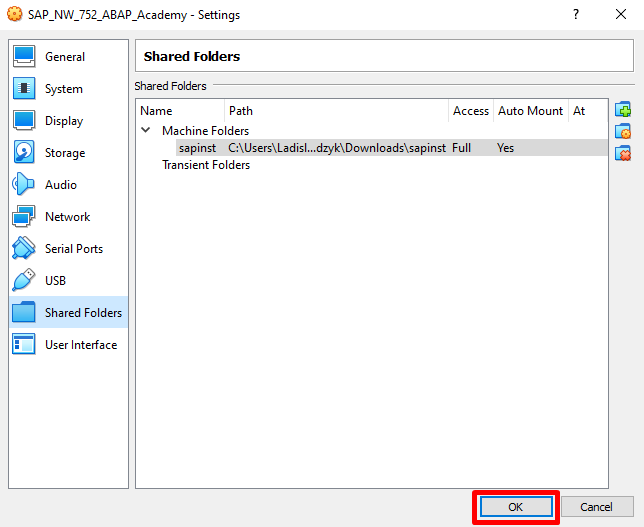Screen dimensions: 644x527
Task: Click the Audio speaker icon
Action: (23, 184)
